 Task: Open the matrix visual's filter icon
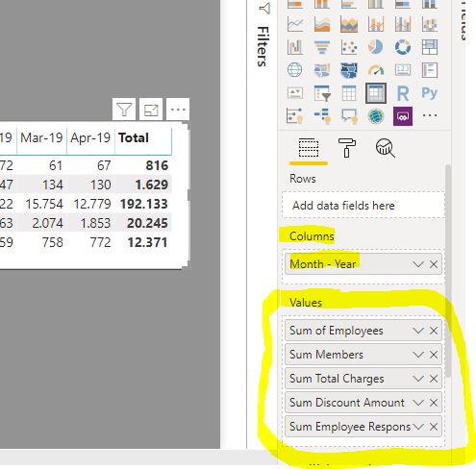(x=124, y=110)
